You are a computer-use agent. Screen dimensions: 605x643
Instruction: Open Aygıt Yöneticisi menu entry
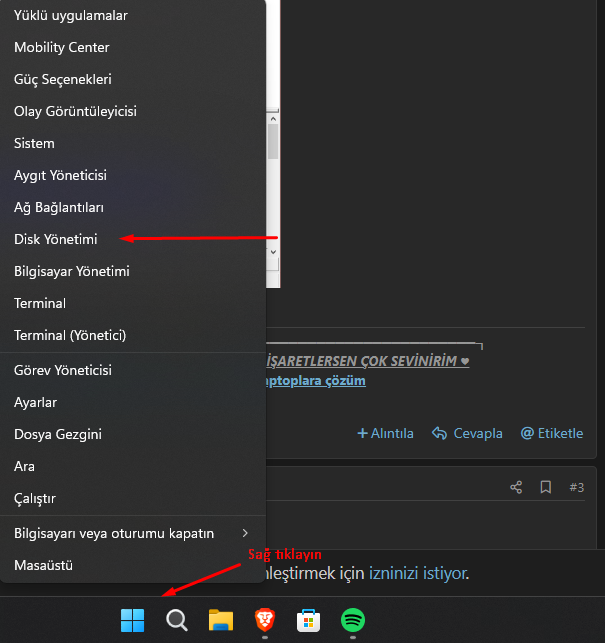[x=133, y=176]
